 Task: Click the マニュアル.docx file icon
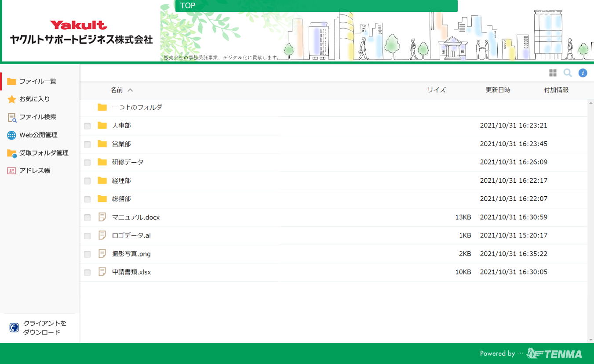102,217
